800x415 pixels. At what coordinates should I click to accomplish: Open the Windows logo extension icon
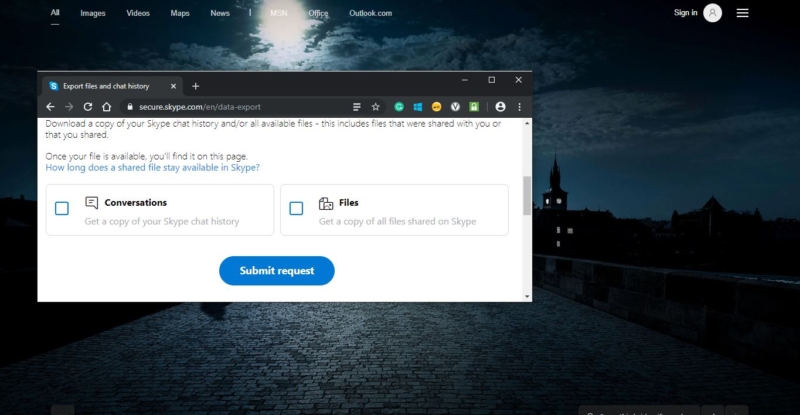pos(418,107)
